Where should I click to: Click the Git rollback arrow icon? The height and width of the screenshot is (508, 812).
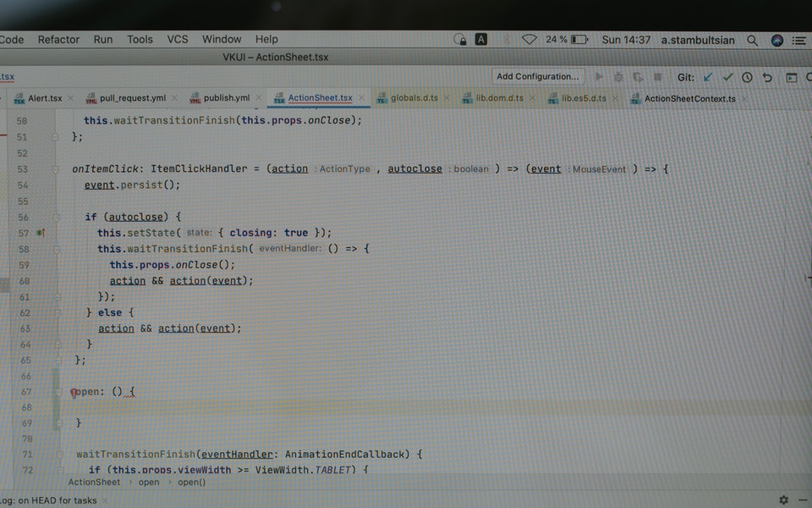coord(767,77)
